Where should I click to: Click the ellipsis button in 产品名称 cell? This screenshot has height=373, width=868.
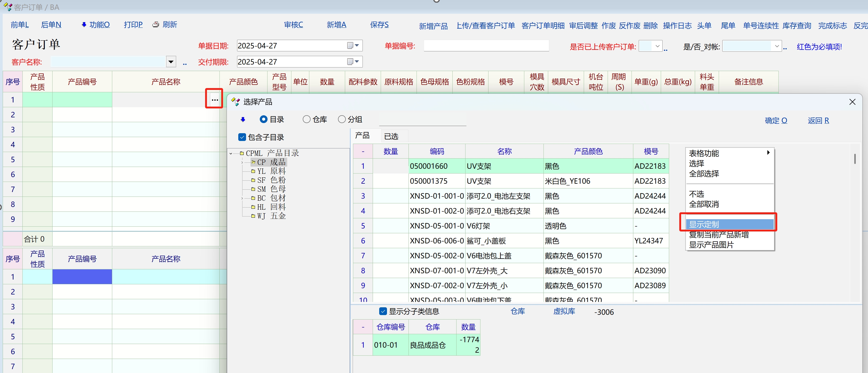pyautogui.click(x=215, y=100)
